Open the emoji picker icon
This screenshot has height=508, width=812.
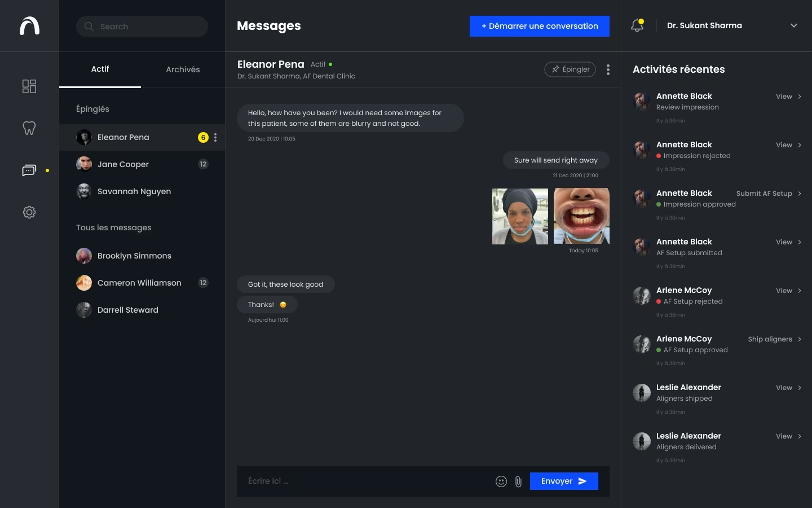(x=501, y=481)
